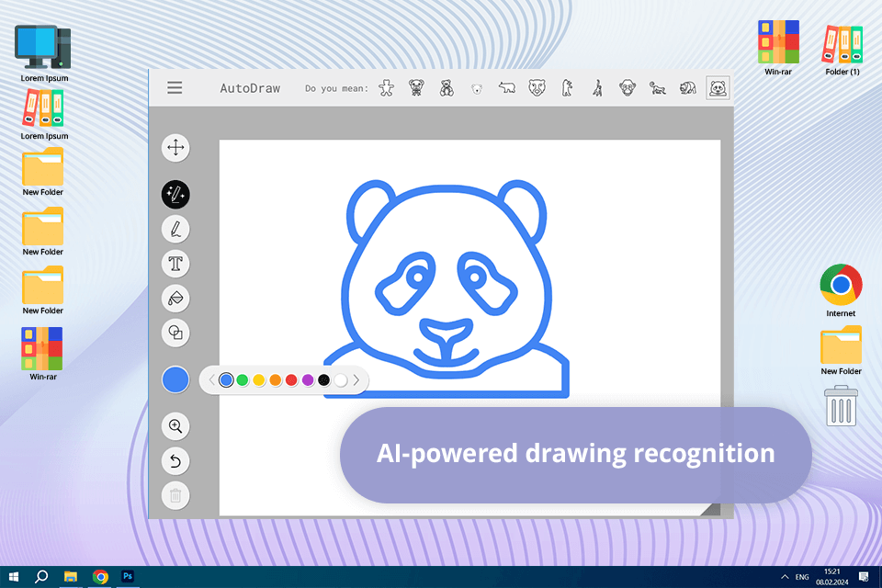Screen dimensions: 882x588
Task: Open the first New Folder on left
Action: 43,172
